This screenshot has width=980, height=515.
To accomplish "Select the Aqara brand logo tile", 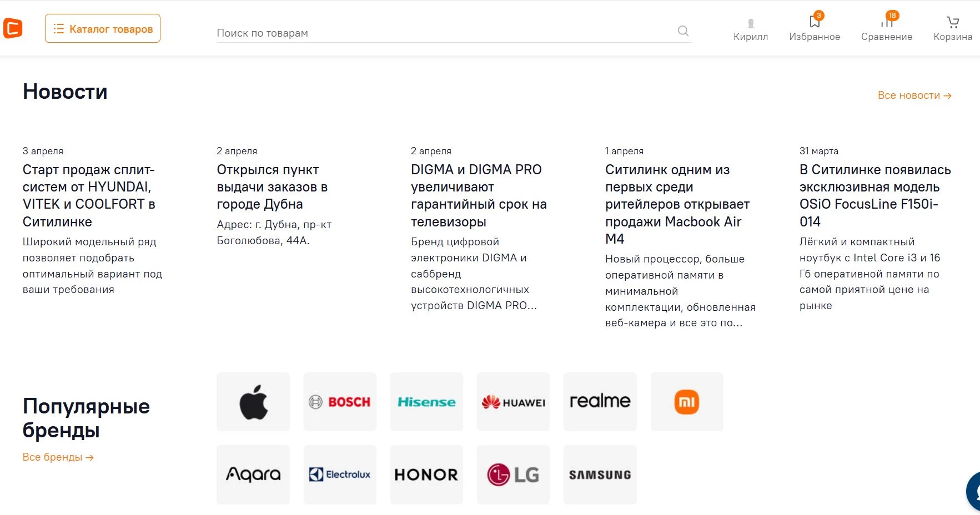I will pos(253,474).
